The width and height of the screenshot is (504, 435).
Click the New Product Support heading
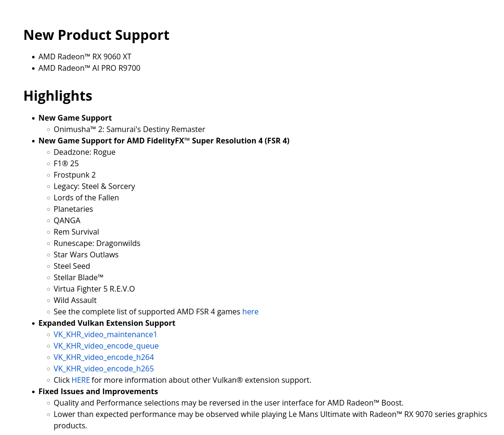pos(96,35)
